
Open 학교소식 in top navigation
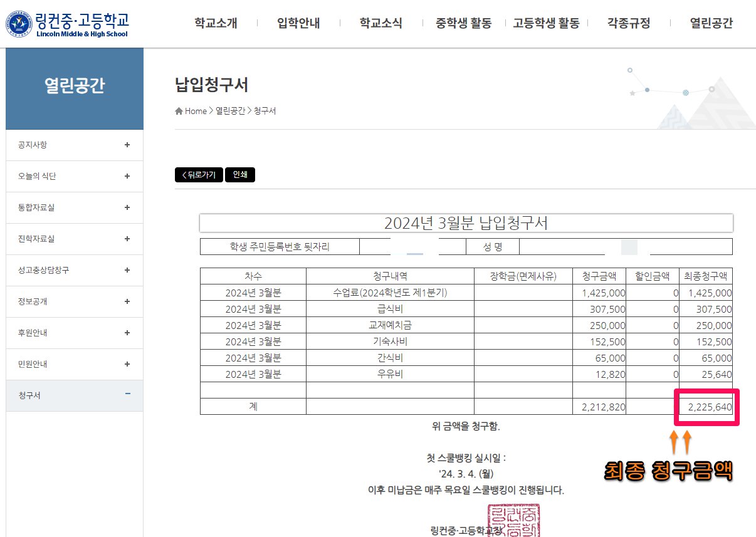[x=381, y=24]
